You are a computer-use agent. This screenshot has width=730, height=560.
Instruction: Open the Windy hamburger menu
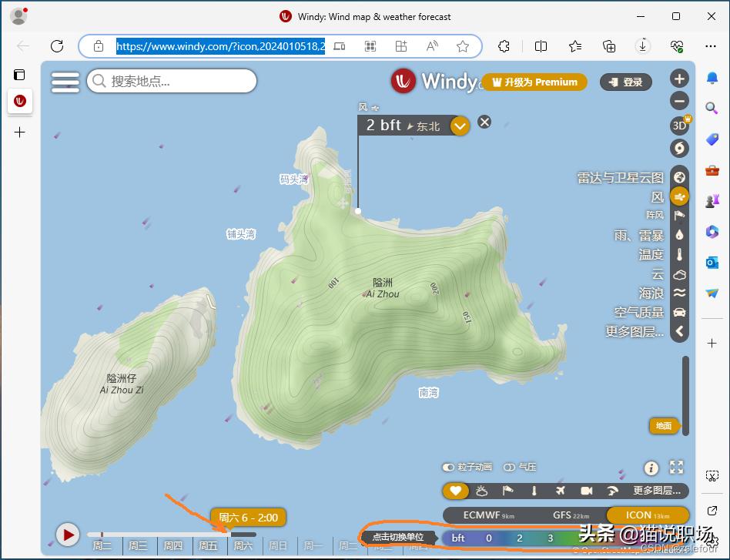[65, 81]
